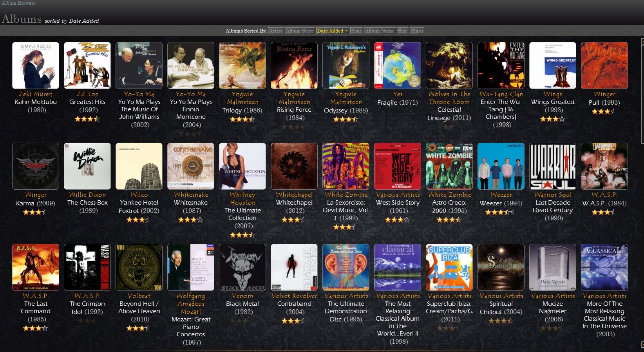Open The Last Command album cover
644x352 pixels.
pyautogui.click(x=36, y=267)
